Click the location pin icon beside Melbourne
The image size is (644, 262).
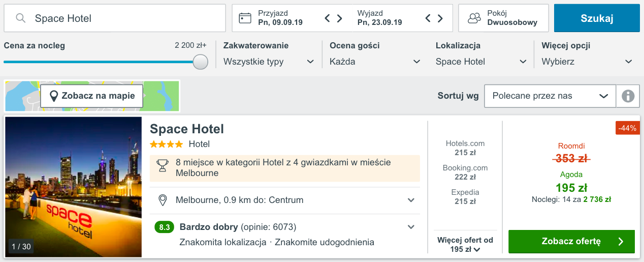163,200
